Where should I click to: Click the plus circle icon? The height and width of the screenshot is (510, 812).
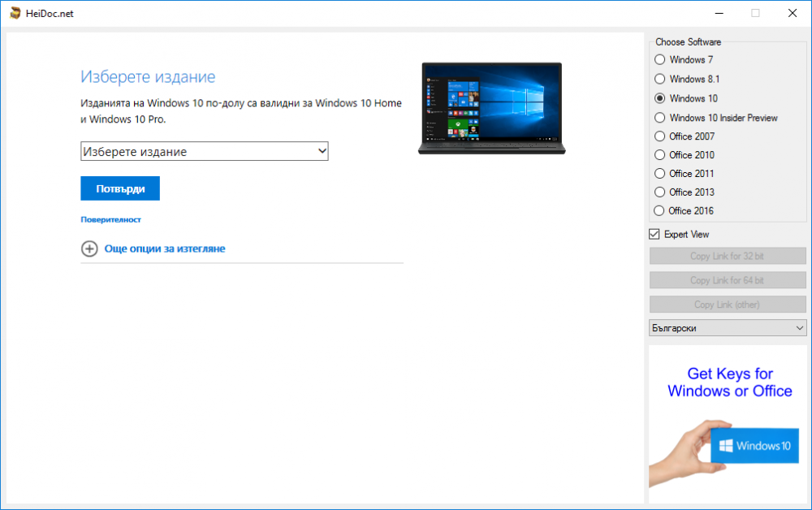[89, 249]
